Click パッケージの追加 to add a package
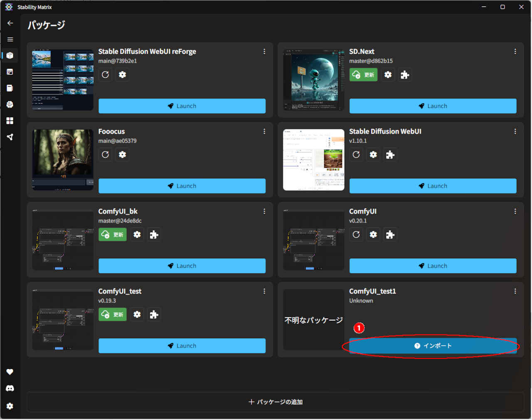The height and width of the screenshot is (420, 532). tap(275, 402)
